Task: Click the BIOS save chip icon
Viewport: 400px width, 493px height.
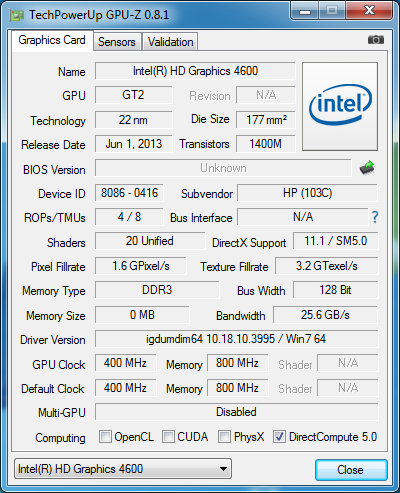Action: [x=367, y=168]
